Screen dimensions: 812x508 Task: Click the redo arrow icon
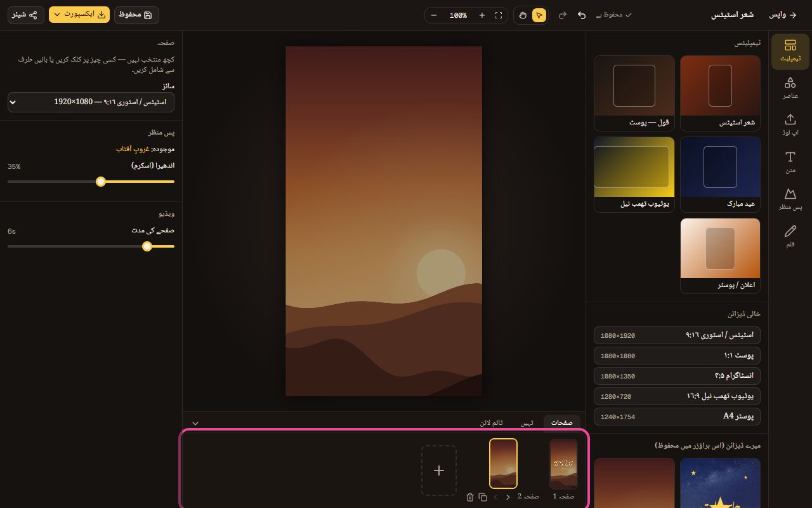tap(562, 15)
